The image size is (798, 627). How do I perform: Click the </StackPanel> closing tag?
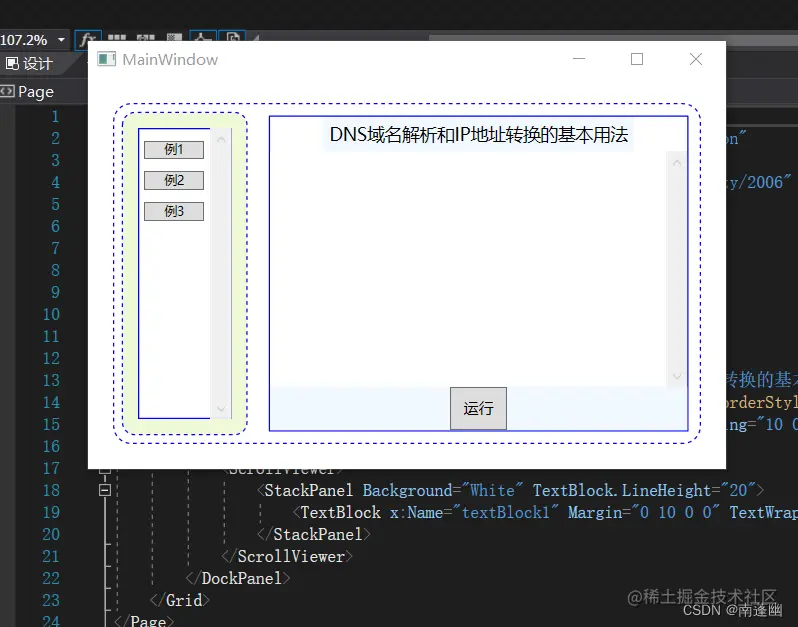click(x=314, y=534)
